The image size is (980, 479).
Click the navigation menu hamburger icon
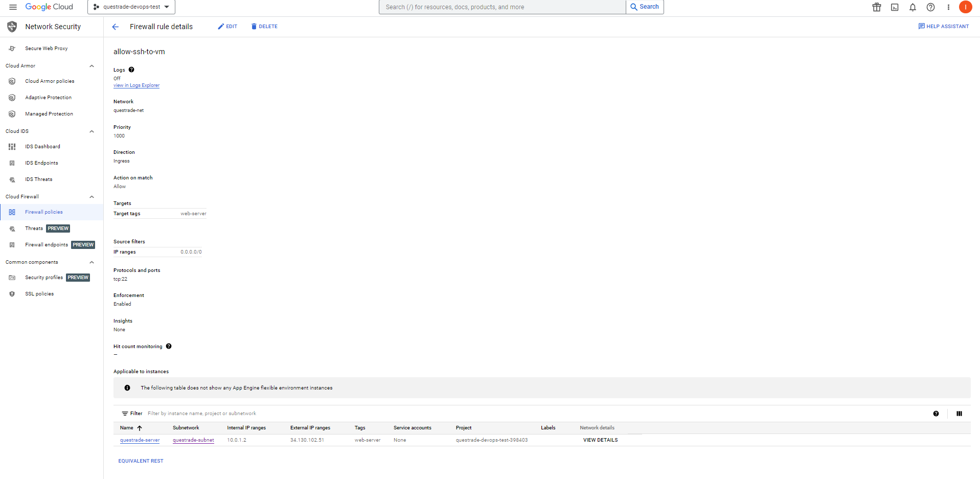pyautogui.click(x=13, y=7)
